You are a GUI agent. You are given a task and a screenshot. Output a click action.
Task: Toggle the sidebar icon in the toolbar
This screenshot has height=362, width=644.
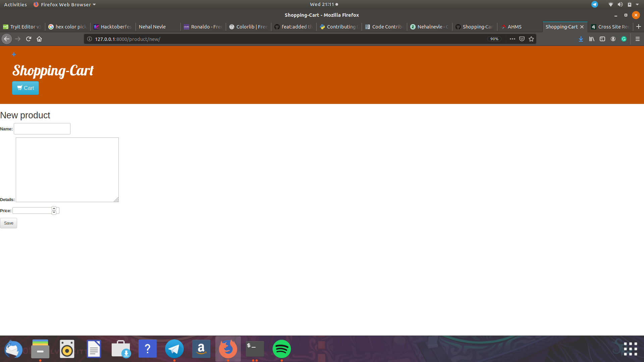602,39
